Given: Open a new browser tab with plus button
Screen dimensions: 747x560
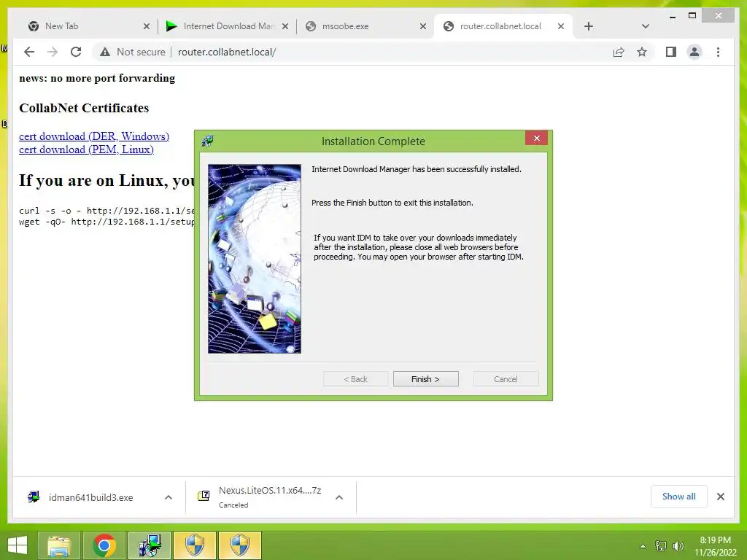Looking at the screenshot, I should click(x=589, y=26).
